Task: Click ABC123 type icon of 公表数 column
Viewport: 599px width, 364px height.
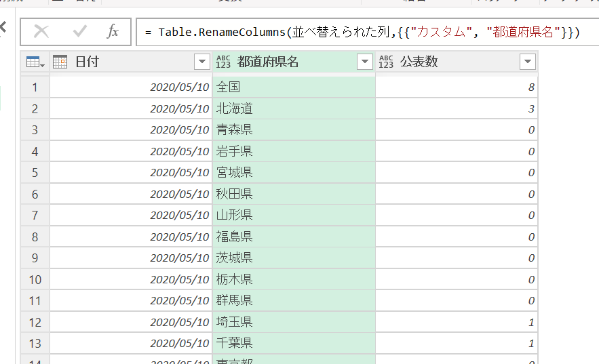Action: [x=386, y=62]
